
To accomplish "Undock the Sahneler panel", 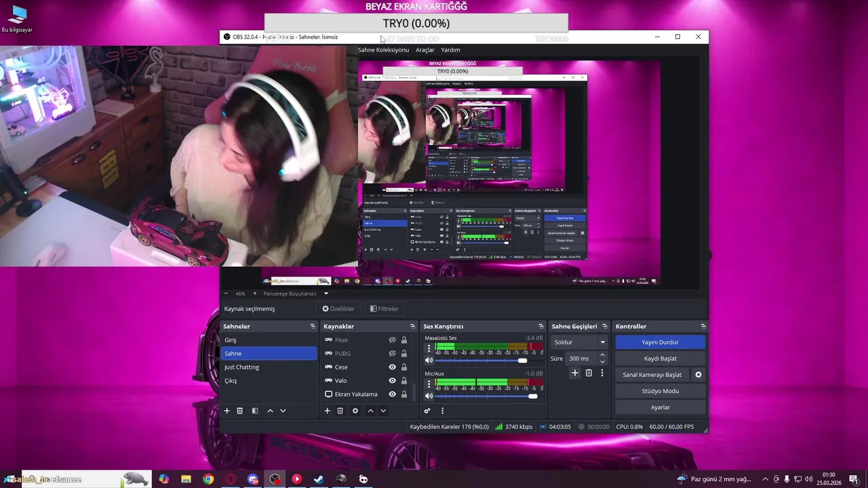I will click(x=313, y=327).
